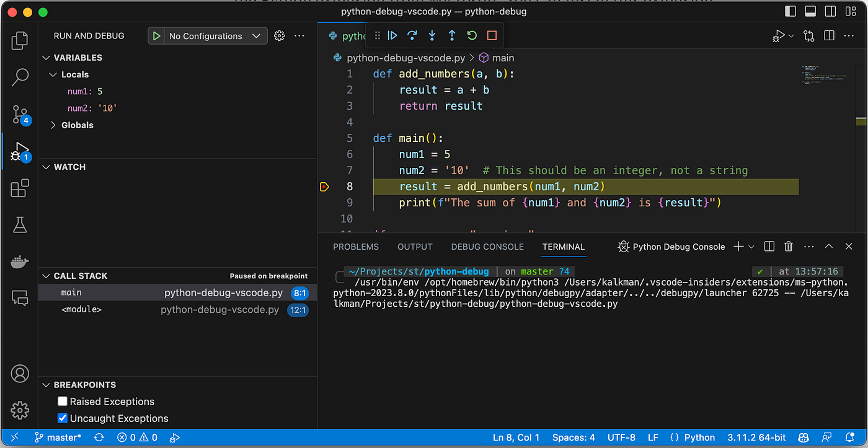Collapse the Locals variables group

click(74, 74)
